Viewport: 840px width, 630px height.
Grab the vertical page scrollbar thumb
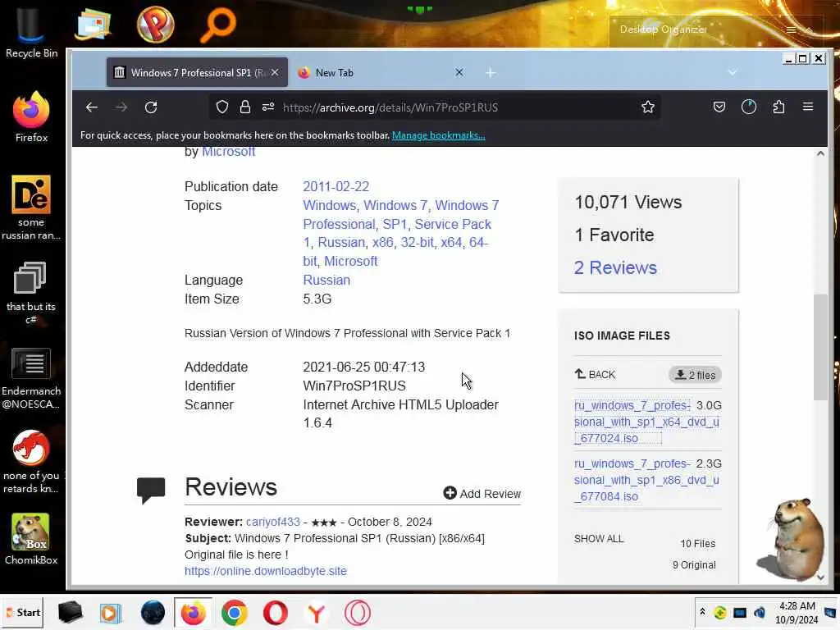pos(820,347)
